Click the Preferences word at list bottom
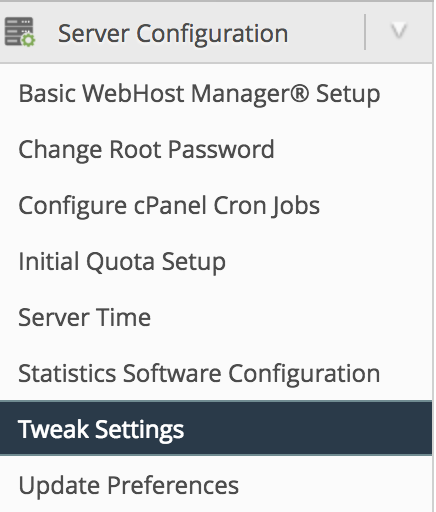436x512 pixels. (173, 486)
